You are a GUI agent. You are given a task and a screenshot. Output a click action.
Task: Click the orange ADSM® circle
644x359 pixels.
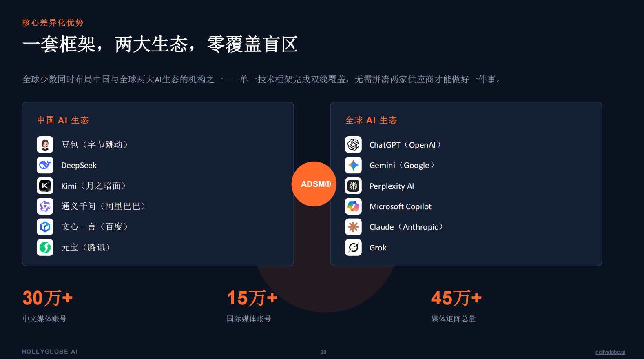314,184
